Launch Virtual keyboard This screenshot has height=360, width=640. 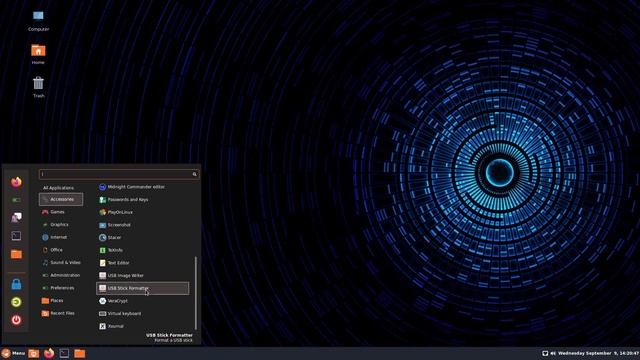(120, 313)
